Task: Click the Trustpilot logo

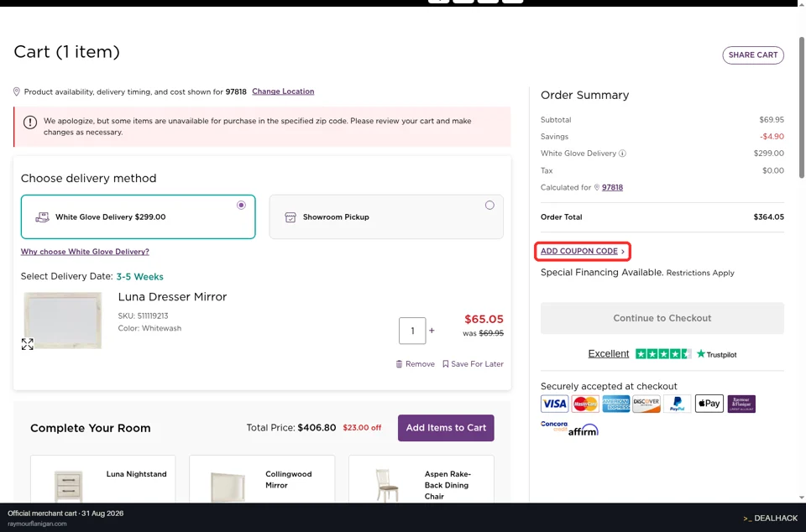Action: [716, 354]
